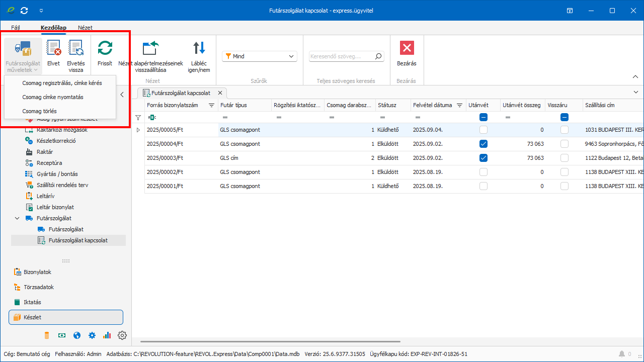Click the globe icon in sidebar footer
This screenshot has width=644, height=362.
click(x=77, y=335)
